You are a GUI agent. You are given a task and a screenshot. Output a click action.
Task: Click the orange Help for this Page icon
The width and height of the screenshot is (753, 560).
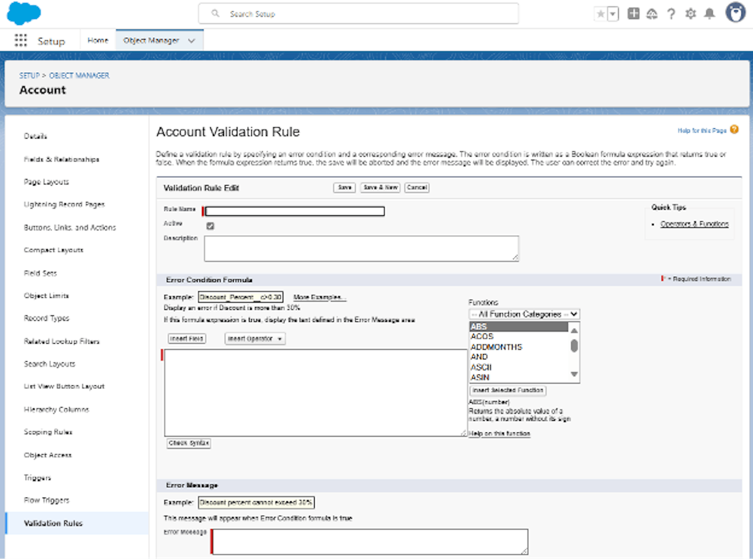(x=734, y=130)
